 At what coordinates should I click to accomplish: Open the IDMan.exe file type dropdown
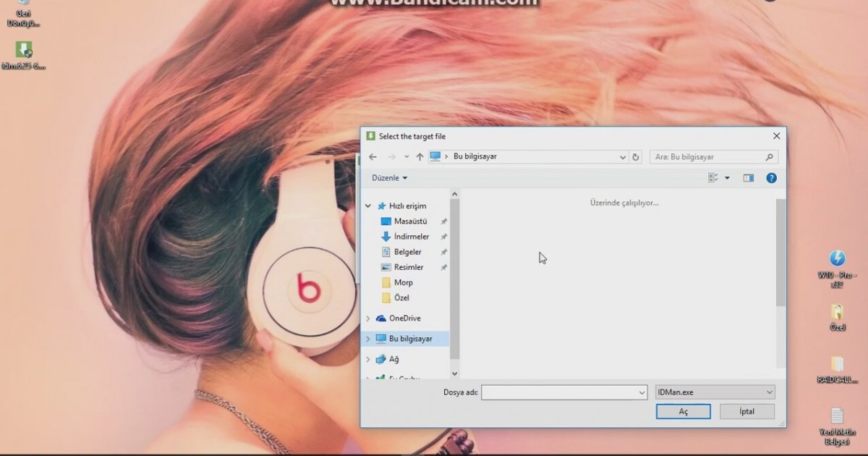click(x=715, y=392)
